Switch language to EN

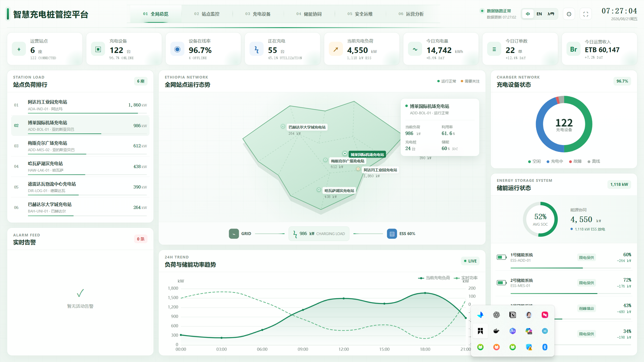click(x=539, y=14)
